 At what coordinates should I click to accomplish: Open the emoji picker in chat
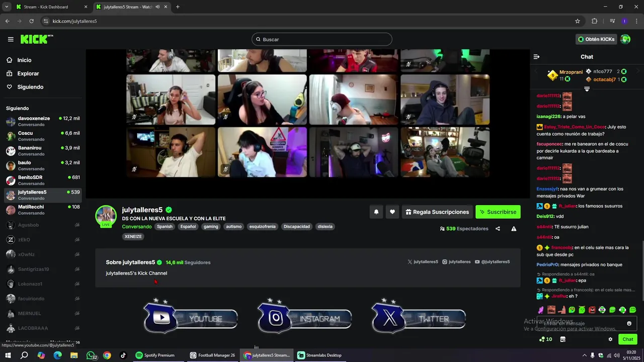coord(629,323)
